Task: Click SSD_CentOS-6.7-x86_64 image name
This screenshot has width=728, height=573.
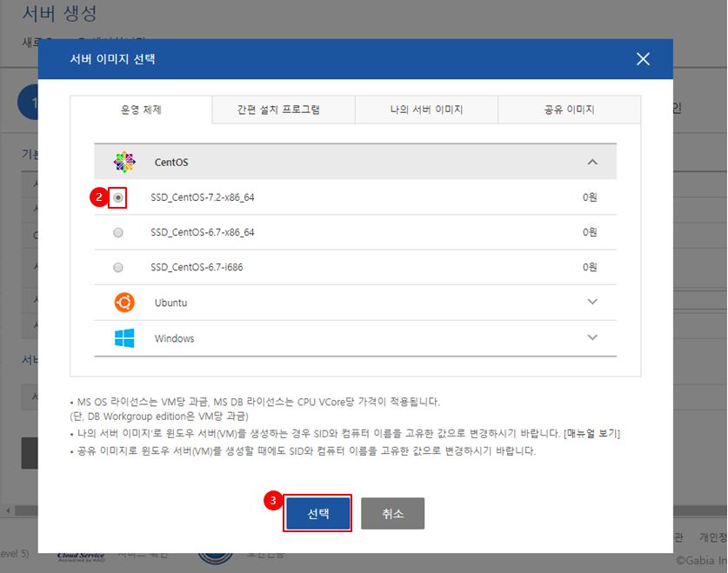Action: 203,232
